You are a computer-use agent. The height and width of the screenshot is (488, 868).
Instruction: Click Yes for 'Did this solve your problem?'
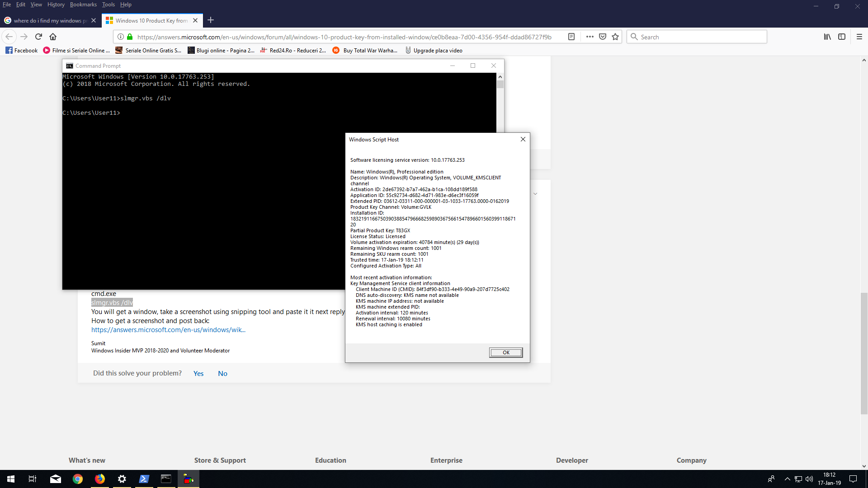pyautogui.click(x=198, y=374)
